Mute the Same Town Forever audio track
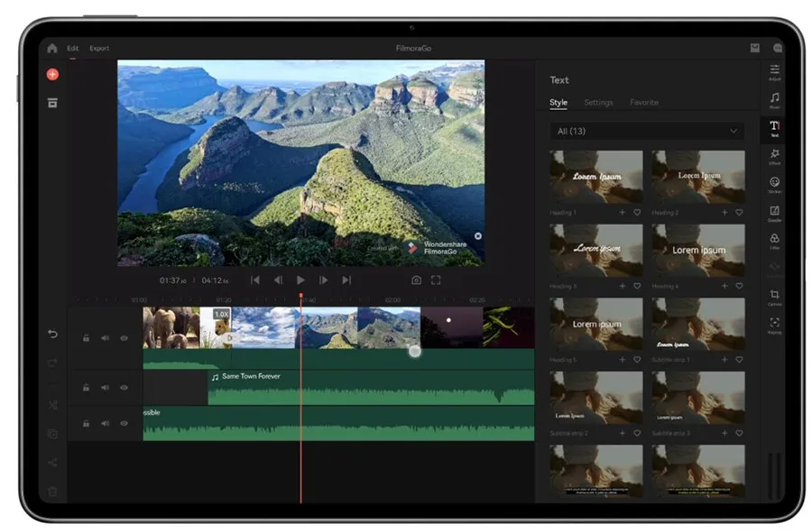This screenshot has height=532, width=812. point(105,387)
